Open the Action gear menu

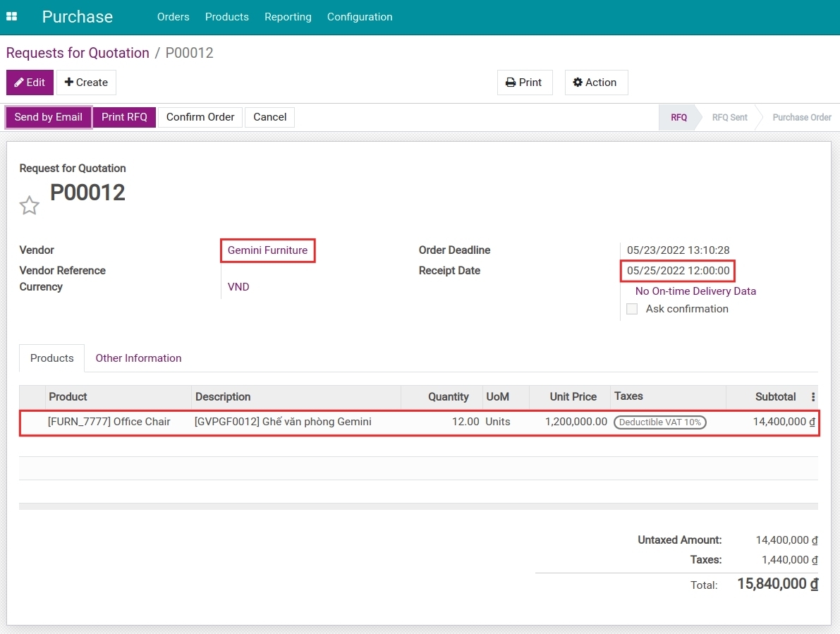pos(595,83)
